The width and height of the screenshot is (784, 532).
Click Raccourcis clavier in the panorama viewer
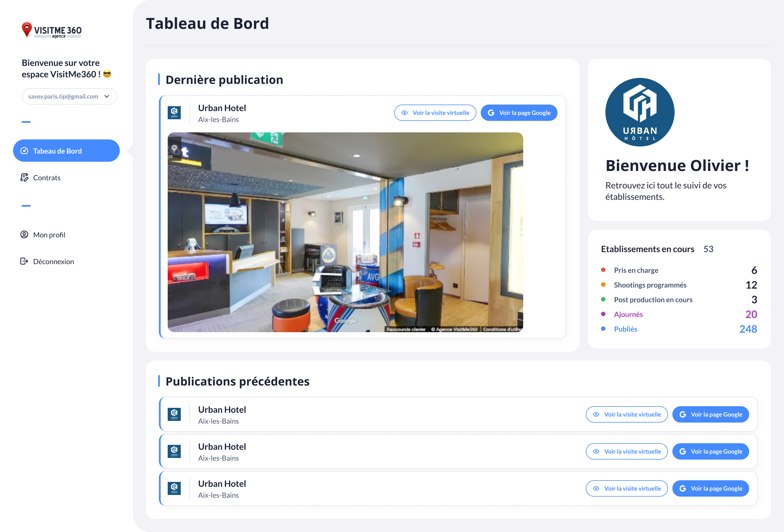(x=406, y=330)
